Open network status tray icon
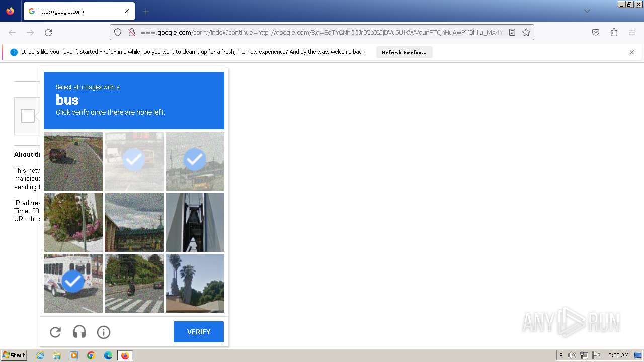This screenshot has height=362, width=644. tap(584, 355)
